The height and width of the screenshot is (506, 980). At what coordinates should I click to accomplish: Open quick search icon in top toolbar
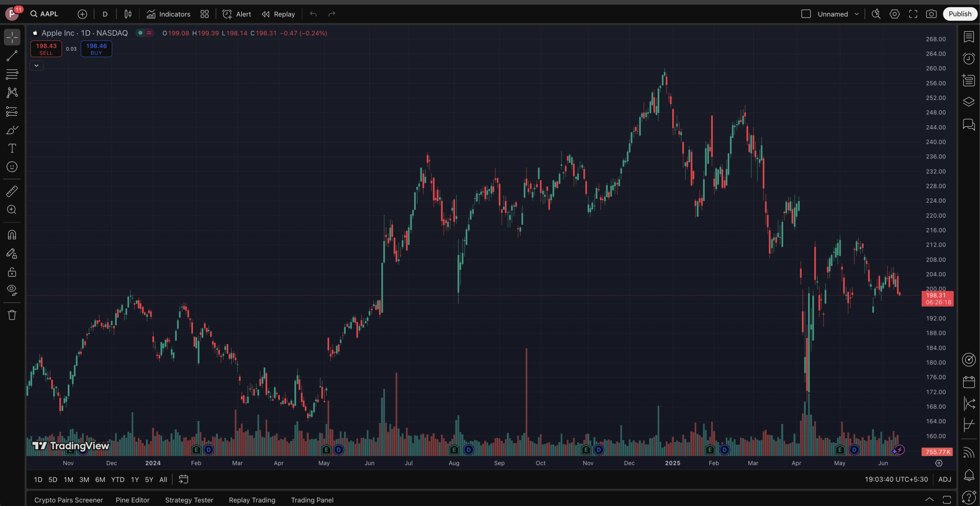coord(876,14)
